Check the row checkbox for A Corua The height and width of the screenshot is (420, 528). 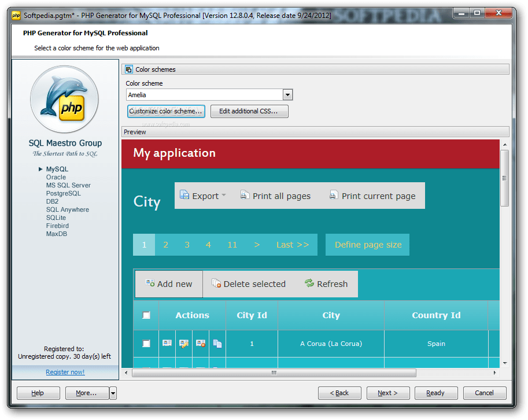click(146, 343)
